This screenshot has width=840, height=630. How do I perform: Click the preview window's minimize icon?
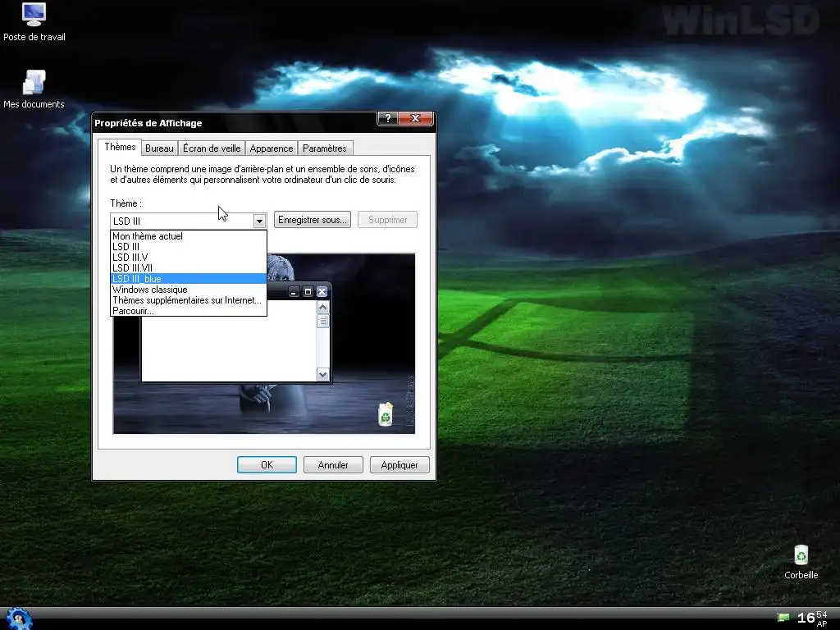click(294, 291)
